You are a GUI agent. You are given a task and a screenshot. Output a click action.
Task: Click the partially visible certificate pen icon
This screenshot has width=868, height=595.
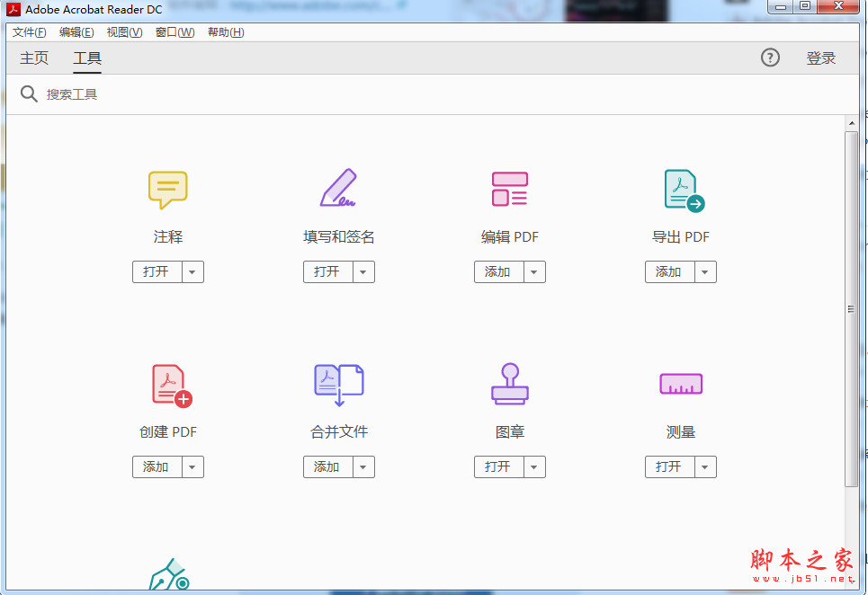[x=169, y=574]
